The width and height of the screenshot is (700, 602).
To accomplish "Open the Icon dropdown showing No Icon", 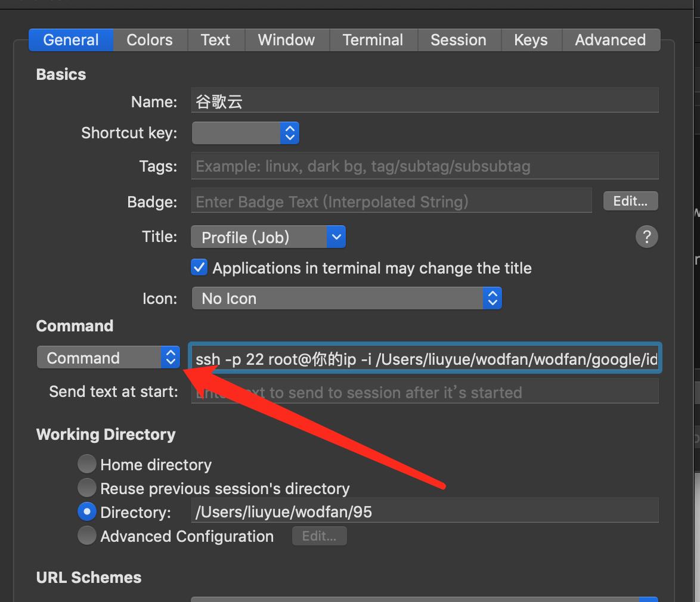I will 346,298.
